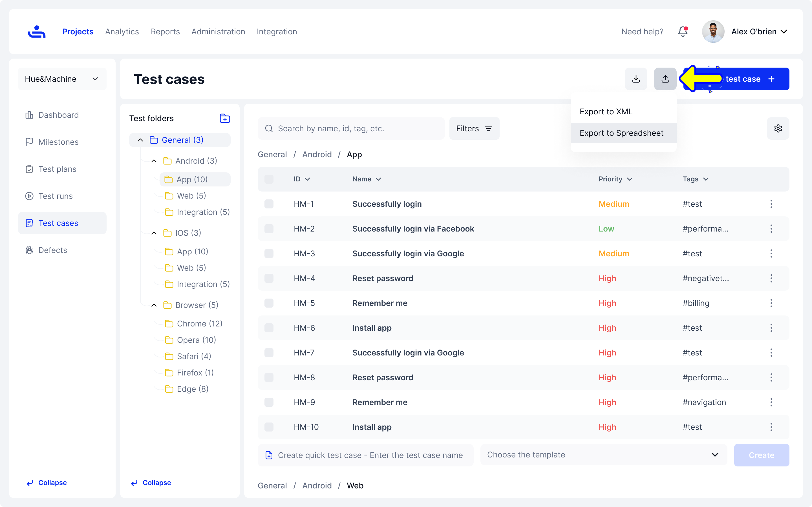Viewport: 812px width, 507px height.
Task: Click the import download icon button
Action: 636,79
